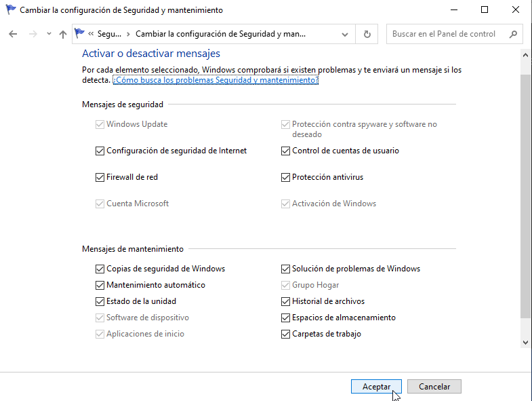This screenshot has width=532, height=401.
Task: Open recent locations dropdown arrow
Action: [x=49, y=34]
